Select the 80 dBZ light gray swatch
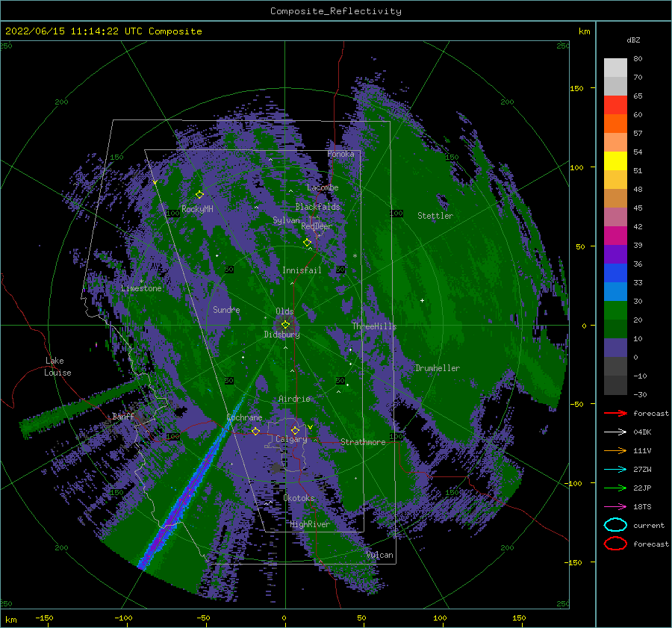 pyautogui.click(x=615, y=67)
